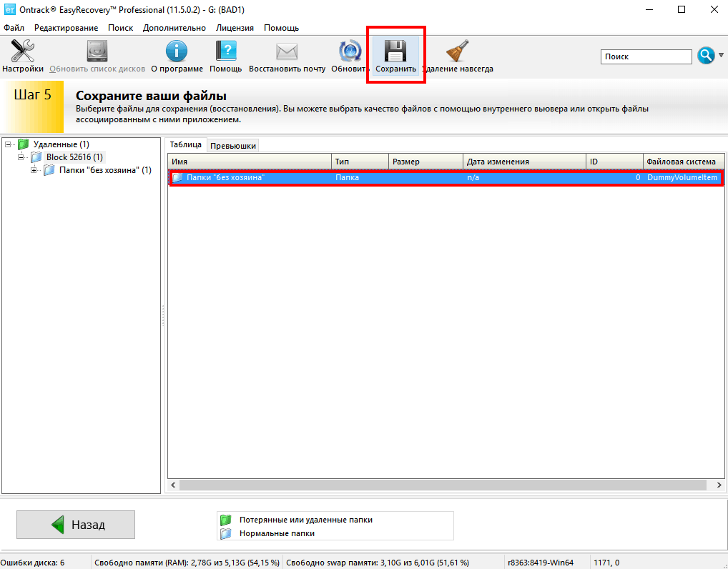Collapse the Удаленные tree node
This screenshot has height=569, width=728.
click(9, 144)
